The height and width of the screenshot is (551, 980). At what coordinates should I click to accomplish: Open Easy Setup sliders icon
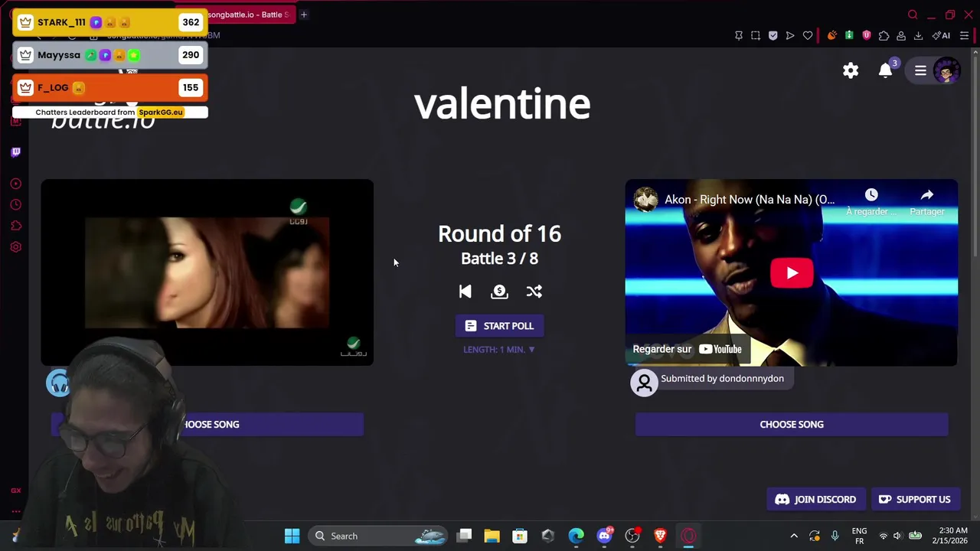(x=965, y=35)
